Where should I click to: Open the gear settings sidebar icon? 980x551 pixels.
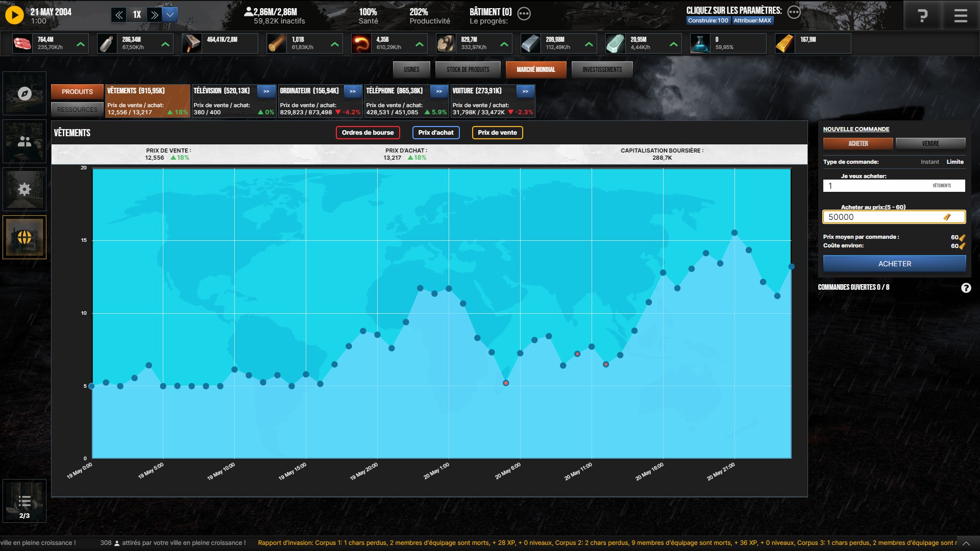(24, 189)
